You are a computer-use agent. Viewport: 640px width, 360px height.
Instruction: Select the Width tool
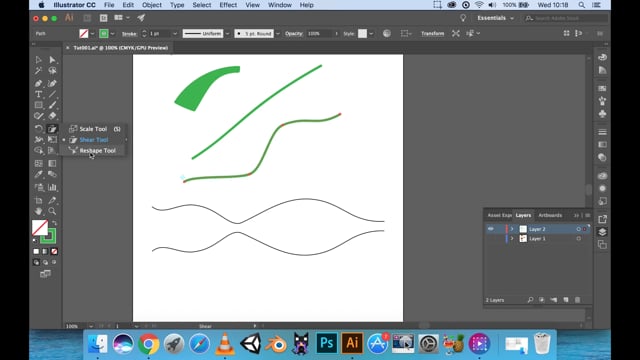(x=38, y=140)
